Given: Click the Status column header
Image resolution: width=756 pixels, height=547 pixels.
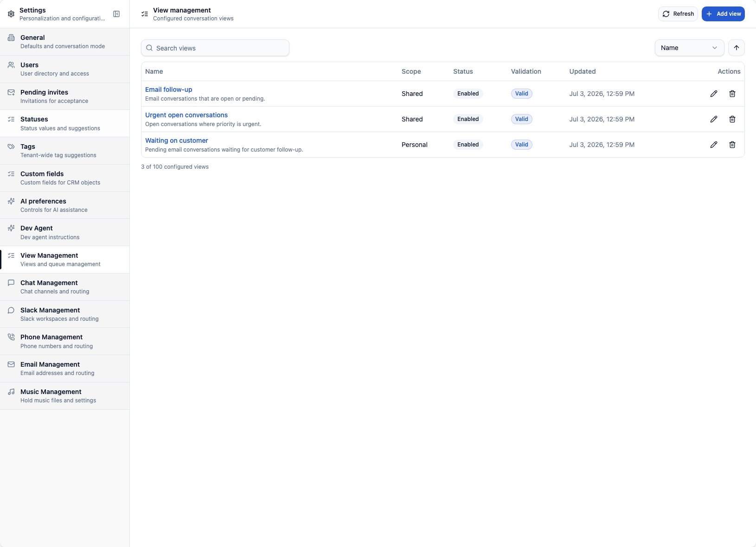Looking at the screenshot, I should (x=463, y=71).
